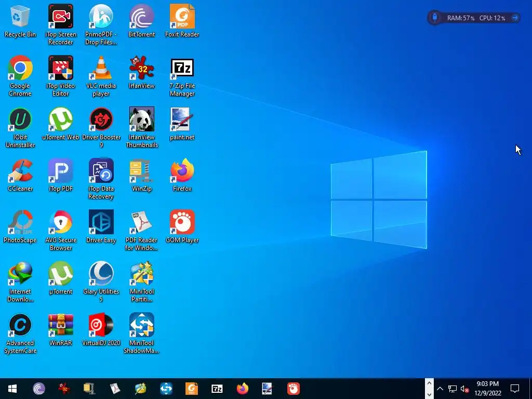Screen dimensions: 532x399
Task: Select VLC media player shortcut
Action: [x=101, y=76]
